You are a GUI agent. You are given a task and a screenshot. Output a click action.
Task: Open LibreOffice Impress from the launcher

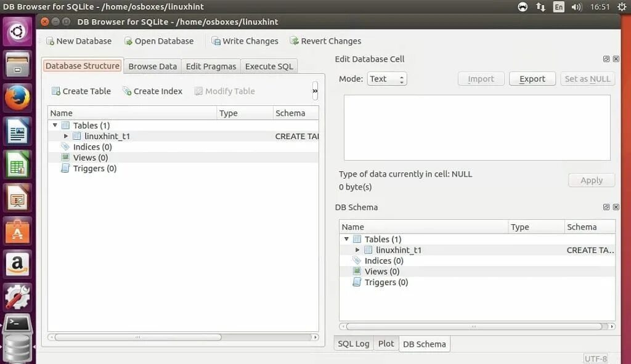pos(17,198)
